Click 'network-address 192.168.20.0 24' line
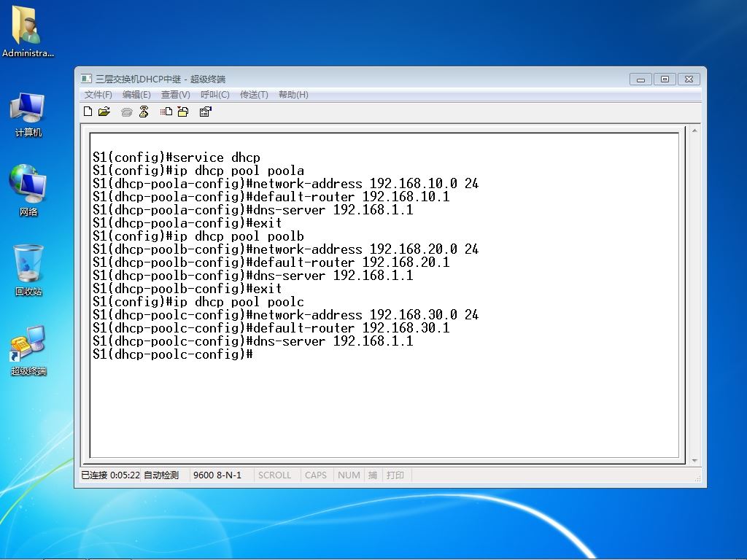Image resolution: width=747 pixels, height=560 pixels. [285, 249]
